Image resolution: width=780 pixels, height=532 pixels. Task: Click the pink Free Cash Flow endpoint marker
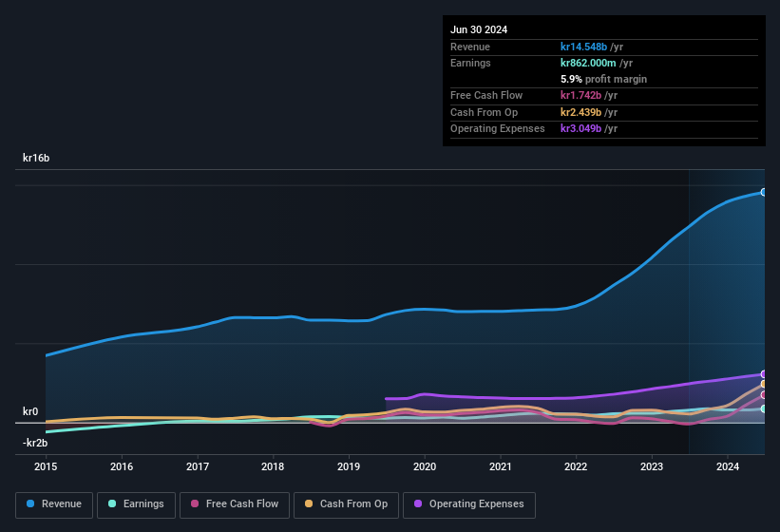tap(764, 395)
